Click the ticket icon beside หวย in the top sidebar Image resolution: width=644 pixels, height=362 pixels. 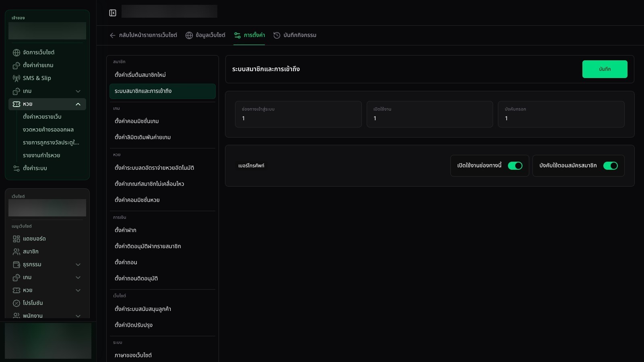tap(17, 104)
